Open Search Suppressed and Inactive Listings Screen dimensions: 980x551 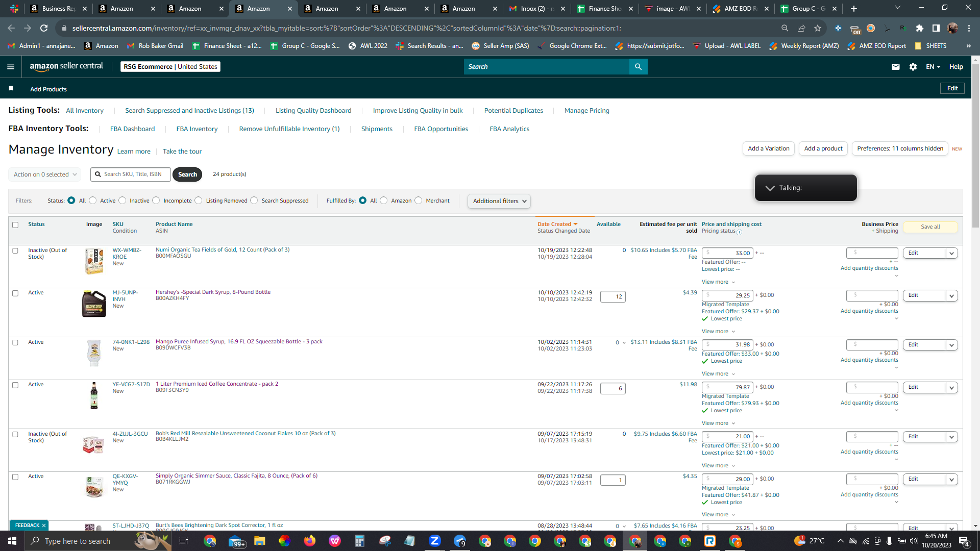[189, 111]
